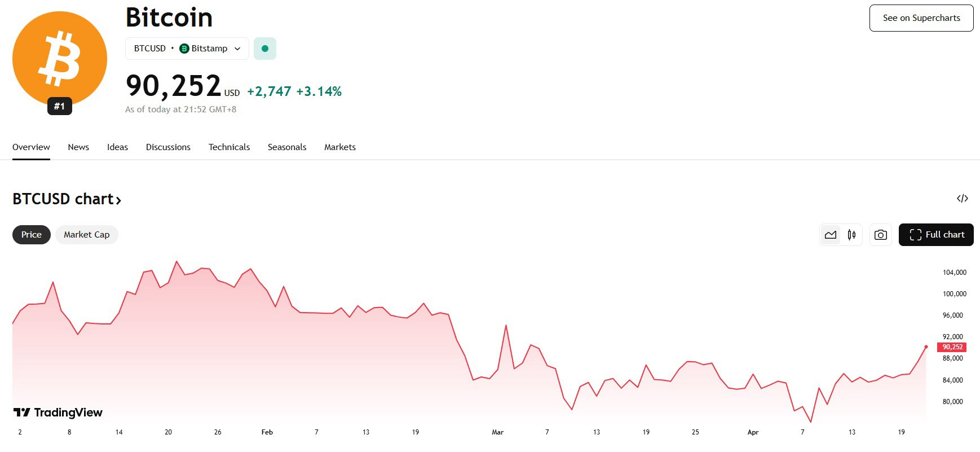
Task: Click the green market status dot
Action: pyautogui.click(x=265, y=49)
